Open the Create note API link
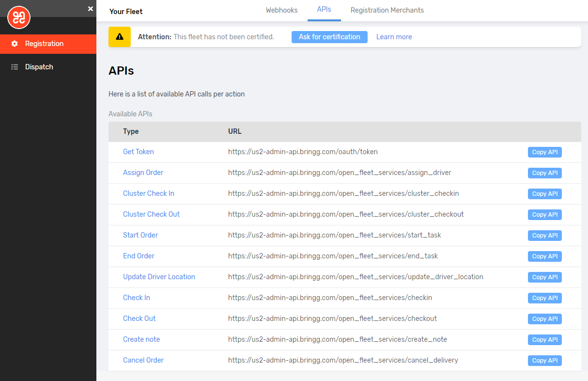Image resolution: width=588 pixels, height=381 pixels. 141,339
